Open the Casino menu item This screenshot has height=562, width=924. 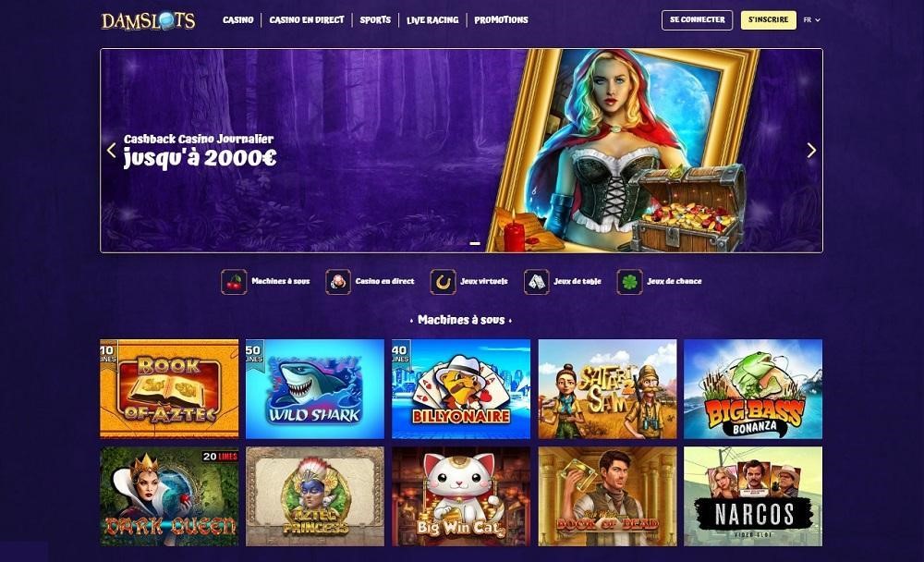(x=238, y=20)
